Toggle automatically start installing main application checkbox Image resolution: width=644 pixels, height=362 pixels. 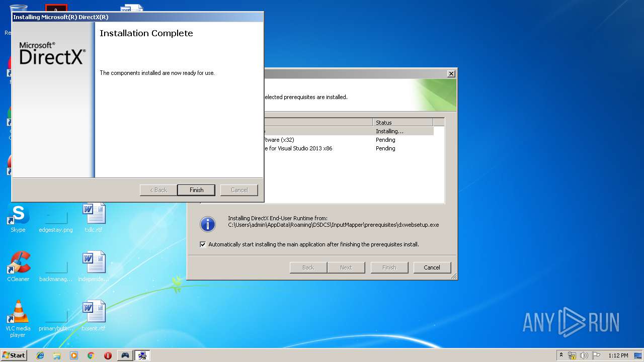(203, 244)
